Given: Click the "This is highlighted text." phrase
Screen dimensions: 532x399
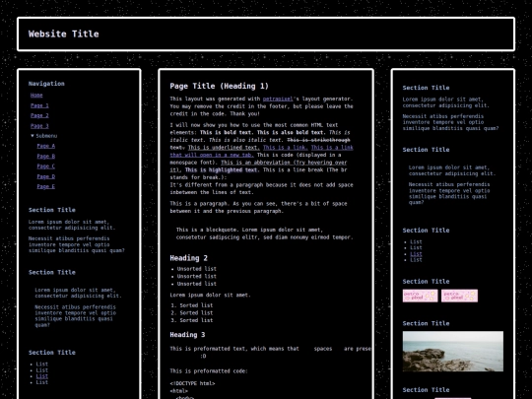Looking at the screenshot, I should [222, 170].
